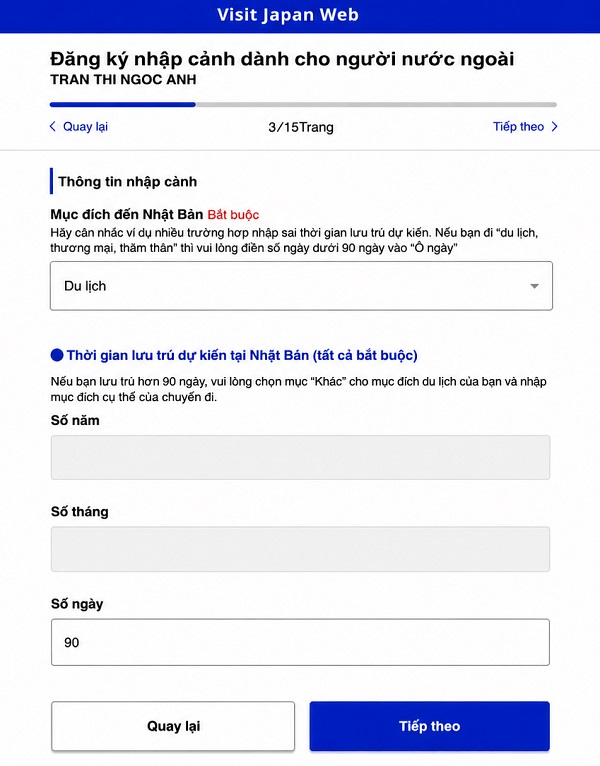Click the blue Tiếp theo button at bottom
This screenshot has height=766, width=600.
[x=429, y=726]
